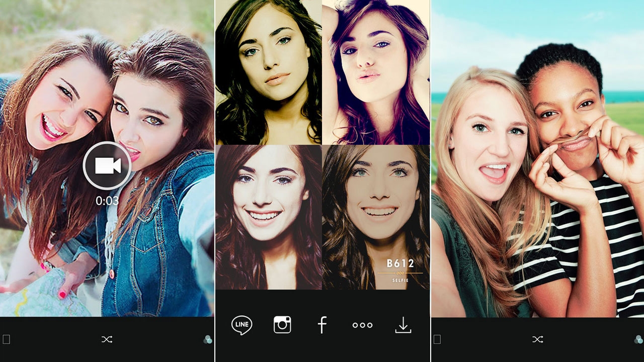The height and width of the screenshot is (362, 644).
Task: Click the 0:03 recording timer
Action: click(107, 201)
